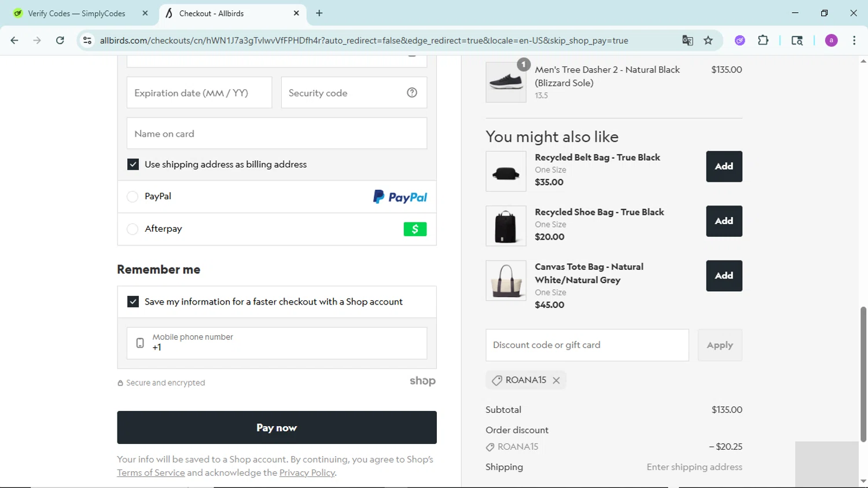The width and height of the screenshot is (868, 488).
Task: Open the Chrome three-dot menu
Action: click(854, 41)
